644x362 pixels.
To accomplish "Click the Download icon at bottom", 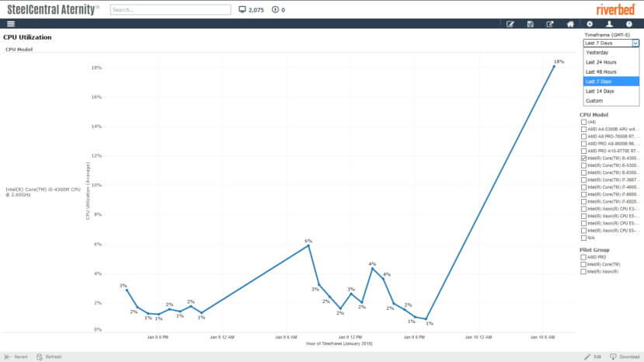I will coord(613,357).
